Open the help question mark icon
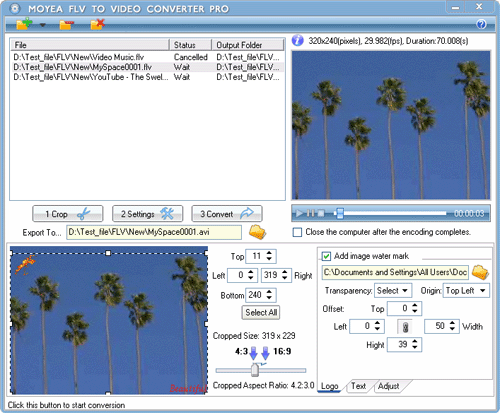500x413 pixels. 481,24
